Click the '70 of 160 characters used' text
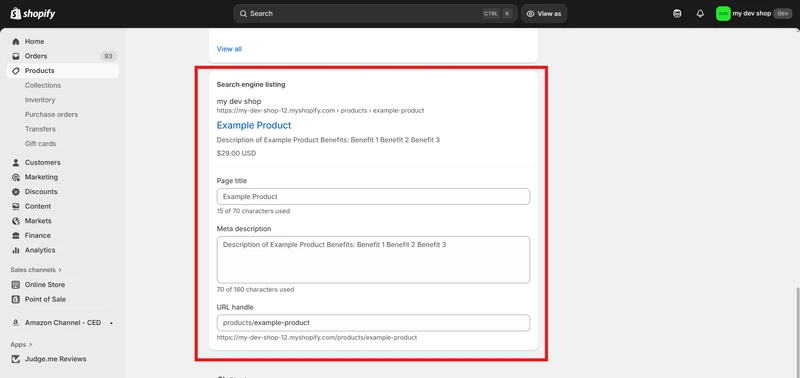This screenshot has height=378, width=800. [255, 290]
